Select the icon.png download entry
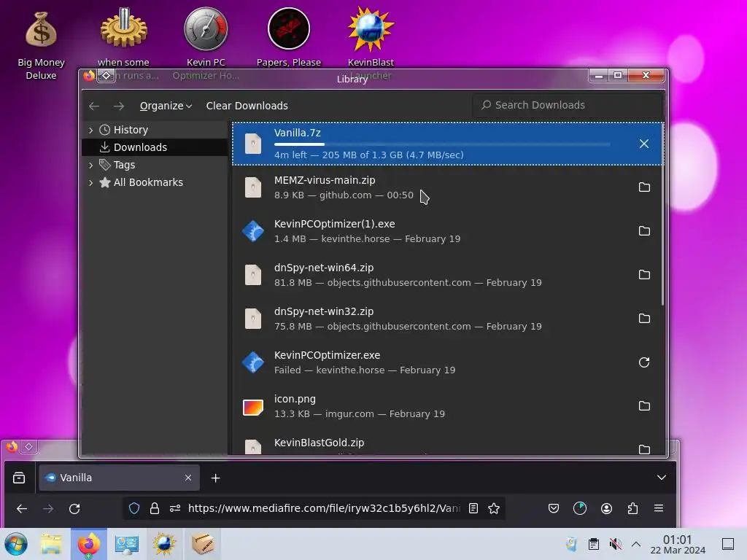The height and width of the screenshot is (560, 747). [x=447, y=406]
